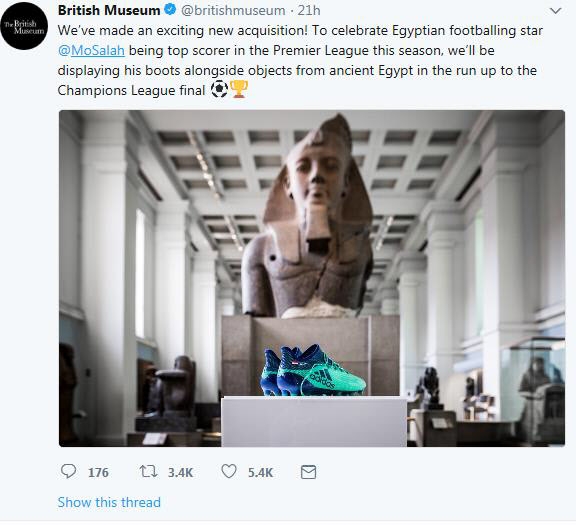Open the @britishmuseum handle
Viewport: 576px width, 525px height.
coord(233,11)
